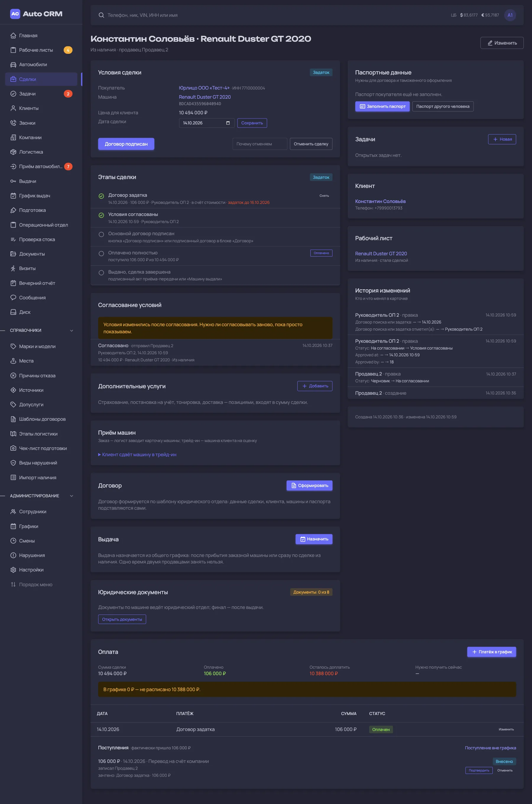Click the sort icon beside Порядок меню
Image resolution: width=532 pixels, height=804 pixels.
(x=13, y=584)
